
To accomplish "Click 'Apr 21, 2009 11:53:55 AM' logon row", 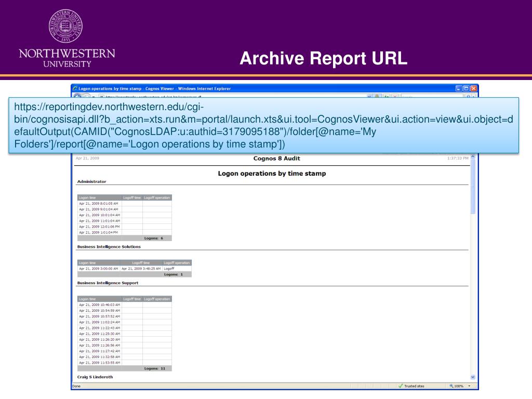I will pyautogui.click(x=125, y=363).
